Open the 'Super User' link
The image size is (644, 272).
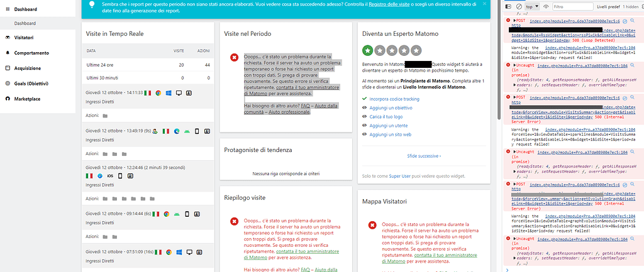coord(400,176)
